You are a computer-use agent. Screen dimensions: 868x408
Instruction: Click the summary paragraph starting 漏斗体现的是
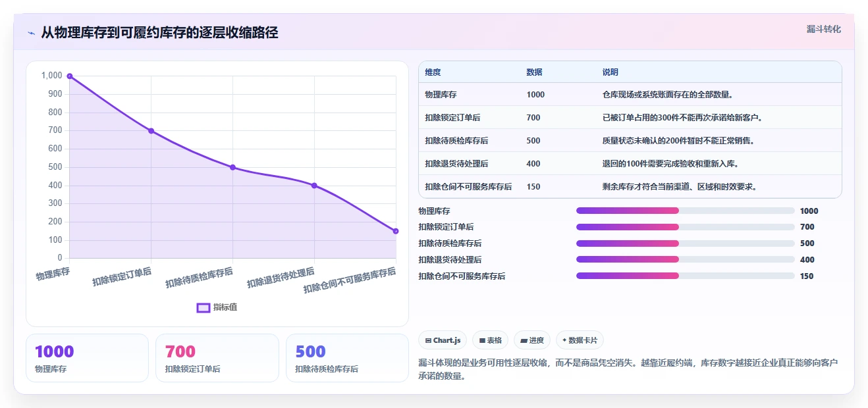coord(629,369)
